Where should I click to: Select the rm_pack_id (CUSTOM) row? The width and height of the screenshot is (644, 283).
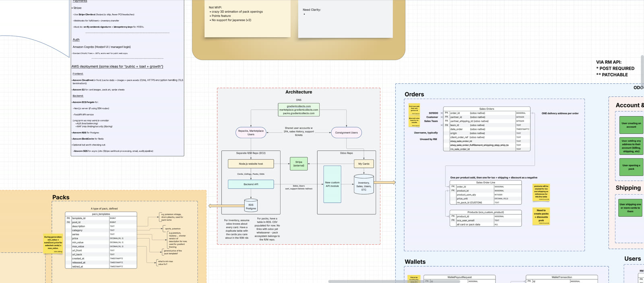(x=485, y=202)
